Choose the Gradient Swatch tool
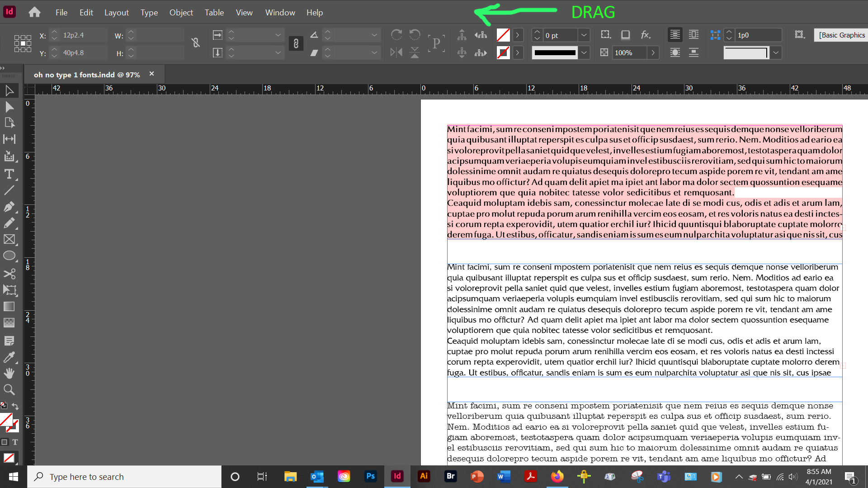The width and height of the screenshot is (868, 488). pyautogui.click(x=9, y=306)
